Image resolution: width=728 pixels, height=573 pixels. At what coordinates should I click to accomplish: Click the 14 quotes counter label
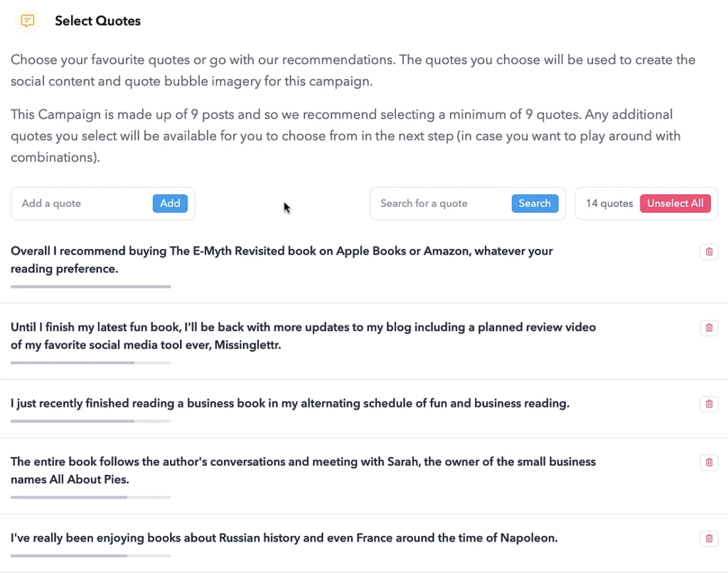[x=609, y=203]
